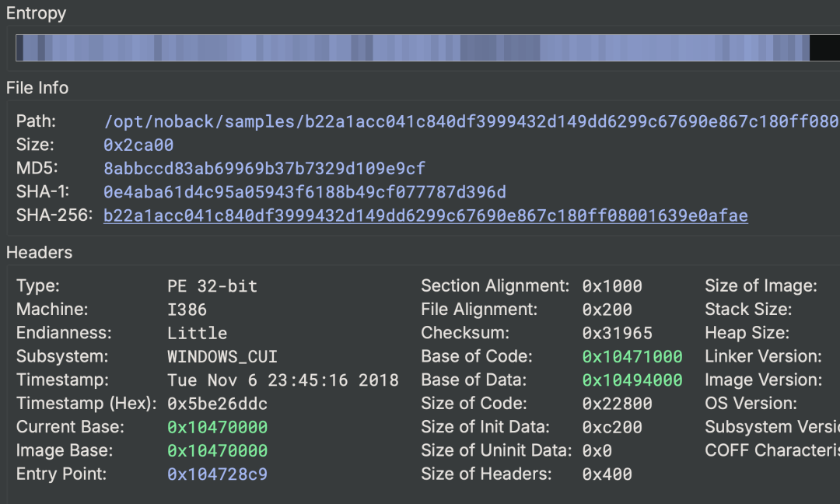Select the MD5 hash value
The image size is (840, 504).
point(264,169)
